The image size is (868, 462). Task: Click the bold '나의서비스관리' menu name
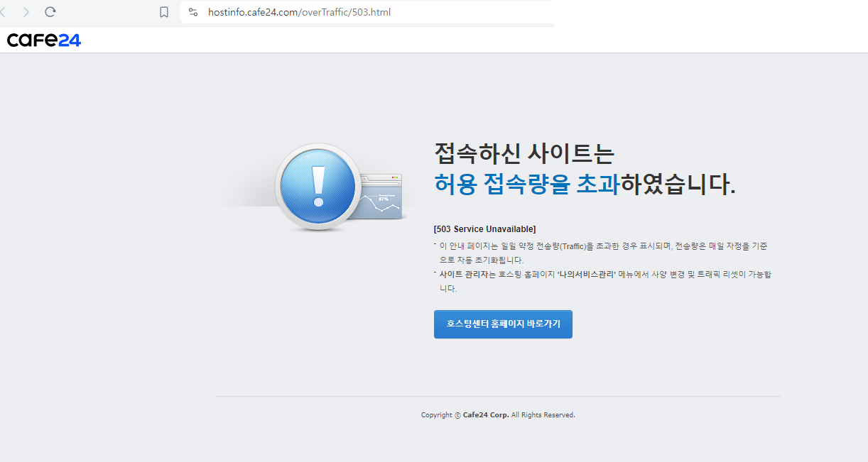pos(587,274)
